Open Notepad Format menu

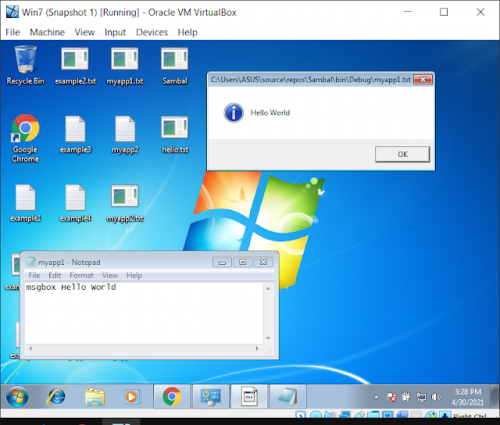(81, 275)
